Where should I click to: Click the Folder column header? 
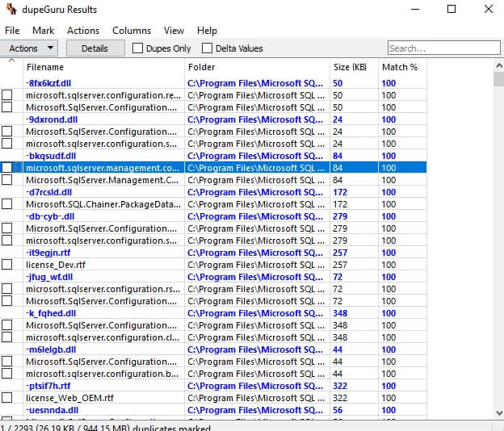click(x=256, y=67)
